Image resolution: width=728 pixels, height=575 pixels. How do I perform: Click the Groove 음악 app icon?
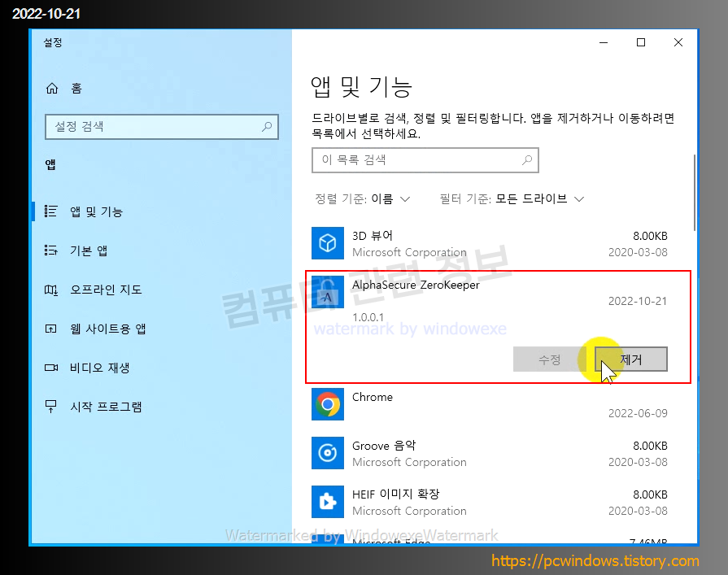(x=328, y=453)
